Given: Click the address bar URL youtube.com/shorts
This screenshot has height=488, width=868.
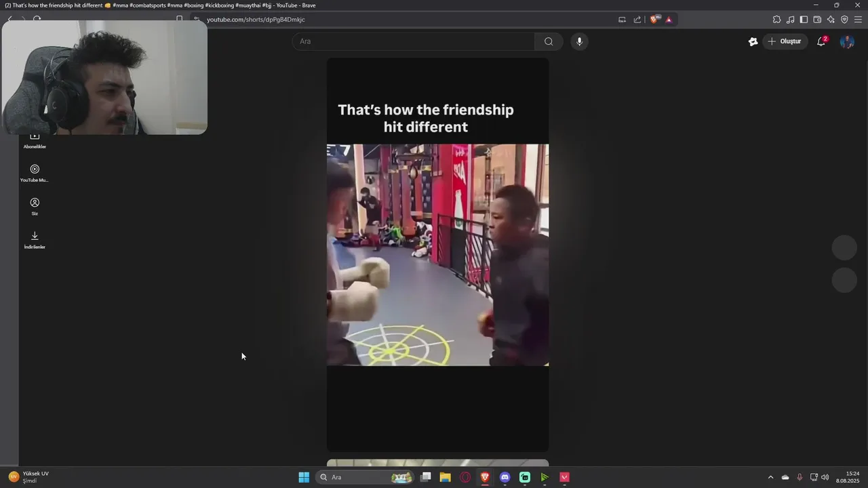Looking at the screenshot, I should coord(256,20).
